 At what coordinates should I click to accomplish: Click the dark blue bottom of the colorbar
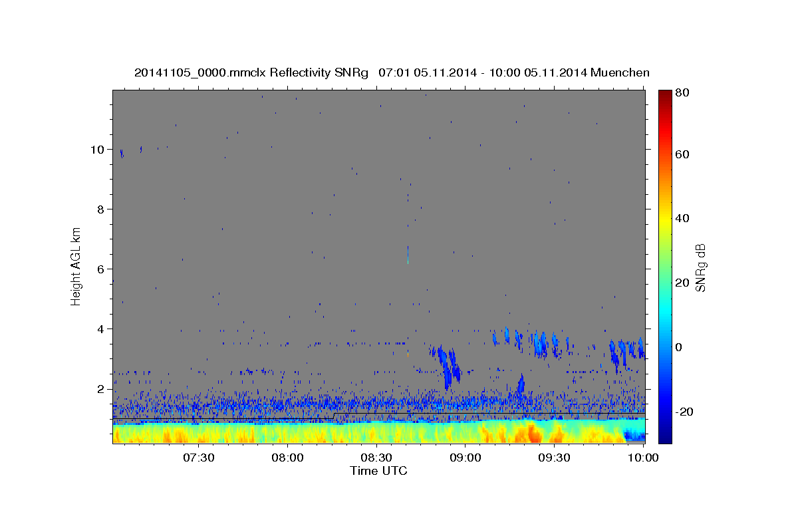point(665,436)
